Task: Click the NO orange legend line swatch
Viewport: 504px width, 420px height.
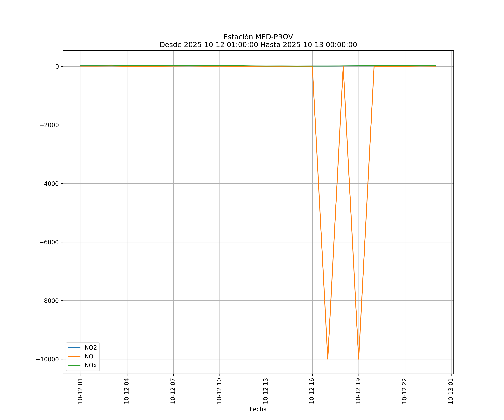Action: pos(74,356)
